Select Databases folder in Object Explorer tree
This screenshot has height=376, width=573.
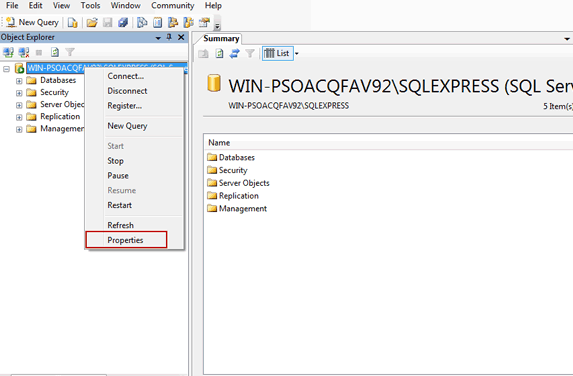point(58,80)
